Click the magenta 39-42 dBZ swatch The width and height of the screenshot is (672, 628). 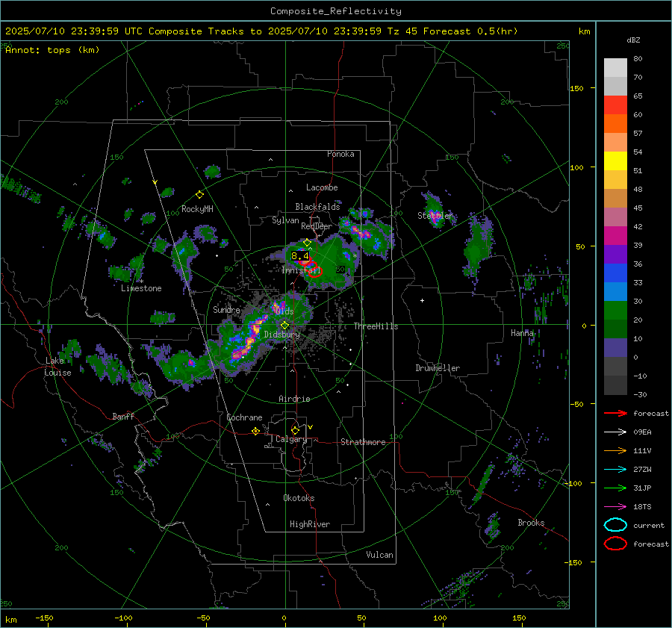click(615, 236)
